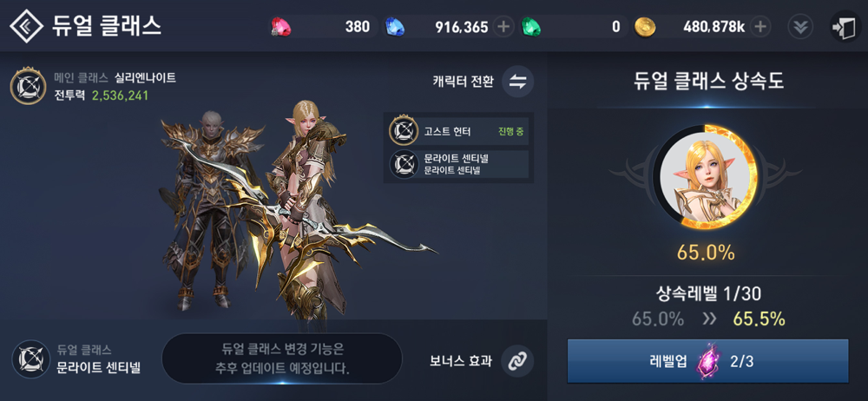The width and height of the screenshot is (868, 401).
Task: Tap the 메인 클래스 bow emblem icon
Action: 29,85
